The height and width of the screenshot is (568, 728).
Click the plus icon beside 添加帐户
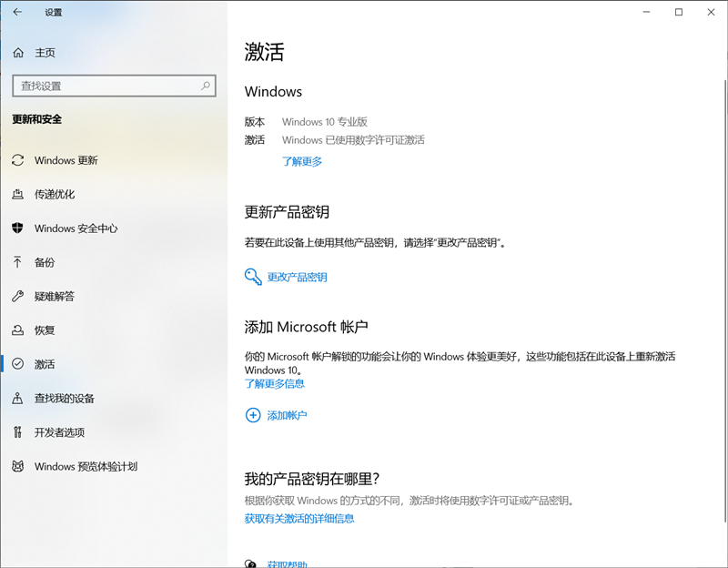[253, 415]
